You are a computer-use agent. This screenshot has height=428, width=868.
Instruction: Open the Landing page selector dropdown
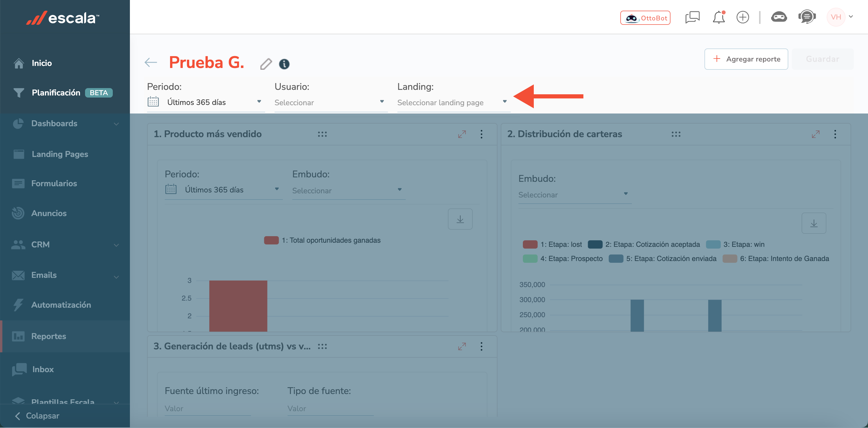pyautogui.click(x=453, y=102)
